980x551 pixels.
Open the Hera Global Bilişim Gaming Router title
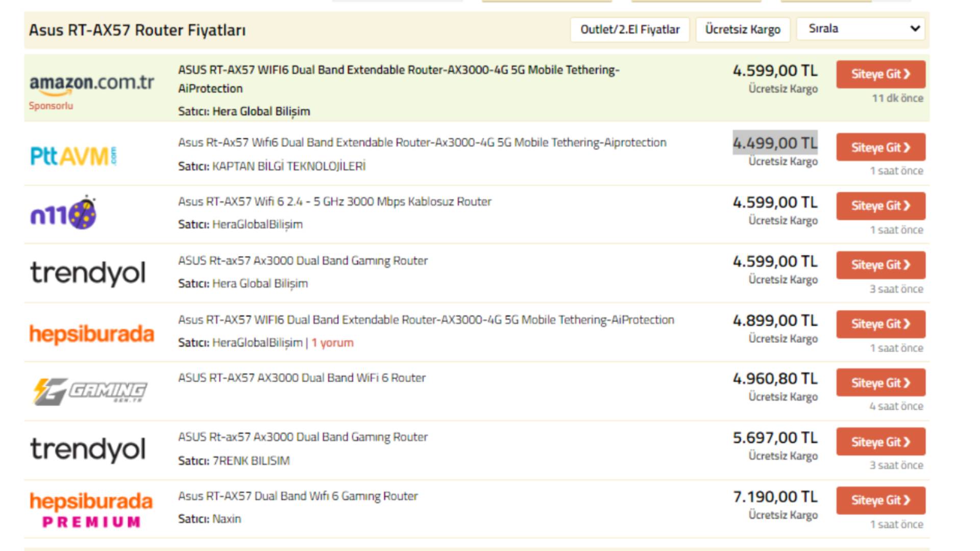pos(303,261)
